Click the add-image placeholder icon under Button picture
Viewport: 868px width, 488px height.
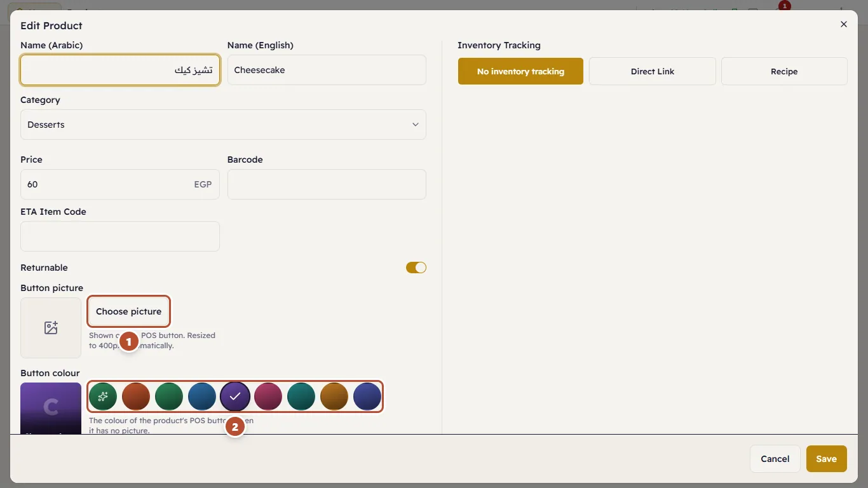[51, 328]
